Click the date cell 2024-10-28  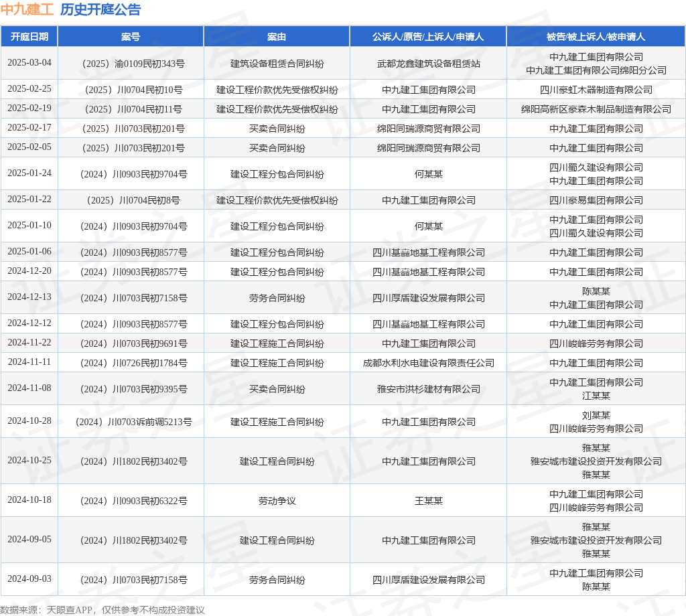point(29,421)
